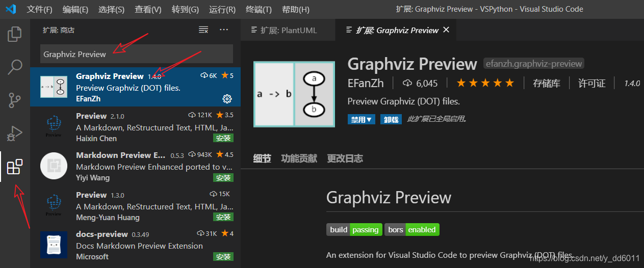Open the Search view in activity bar

coord(15,67)
